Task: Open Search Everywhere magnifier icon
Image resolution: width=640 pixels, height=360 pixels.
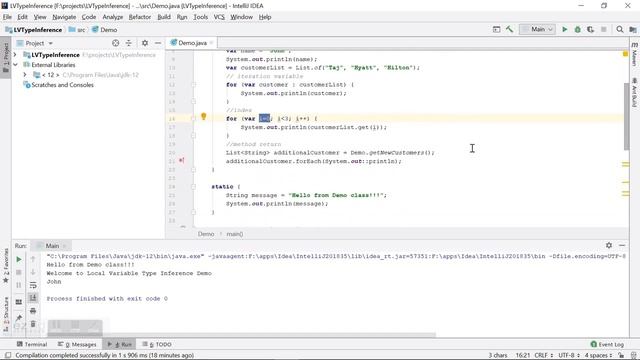Action: 620,29
